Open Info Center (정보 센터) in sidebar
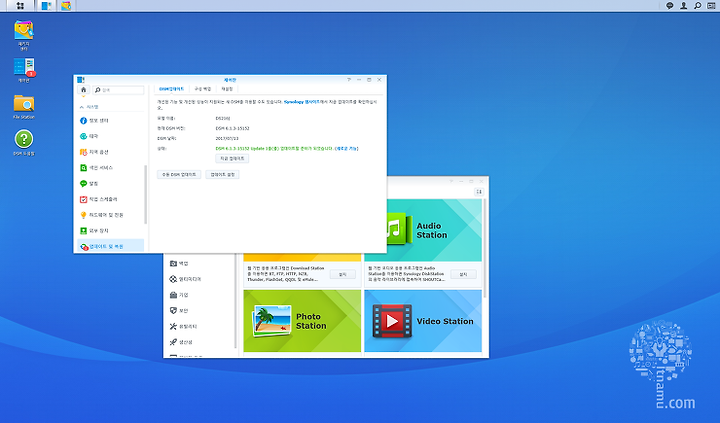Viewport: 720px width, 423px height. 111,120
